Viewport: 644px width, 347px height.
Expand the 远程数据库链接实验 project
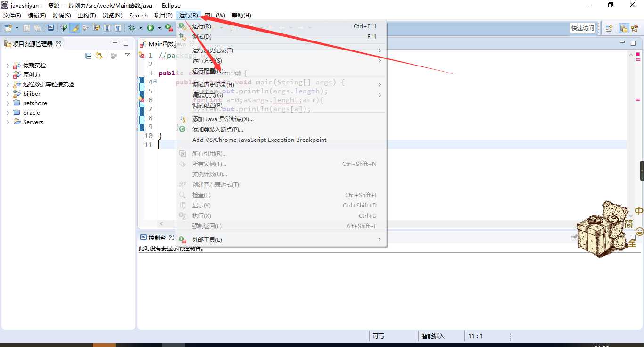coord(8,84)
